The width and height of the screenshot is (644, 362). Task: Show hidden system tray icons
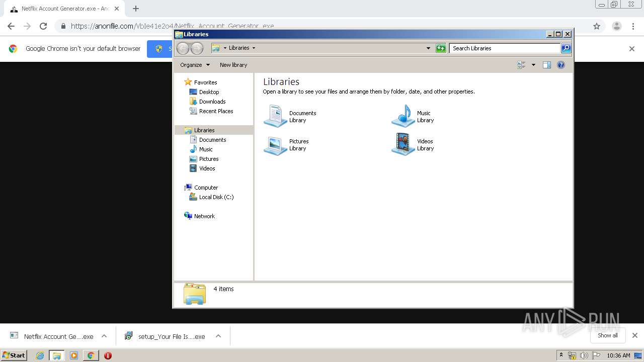(x=561, y=355)
